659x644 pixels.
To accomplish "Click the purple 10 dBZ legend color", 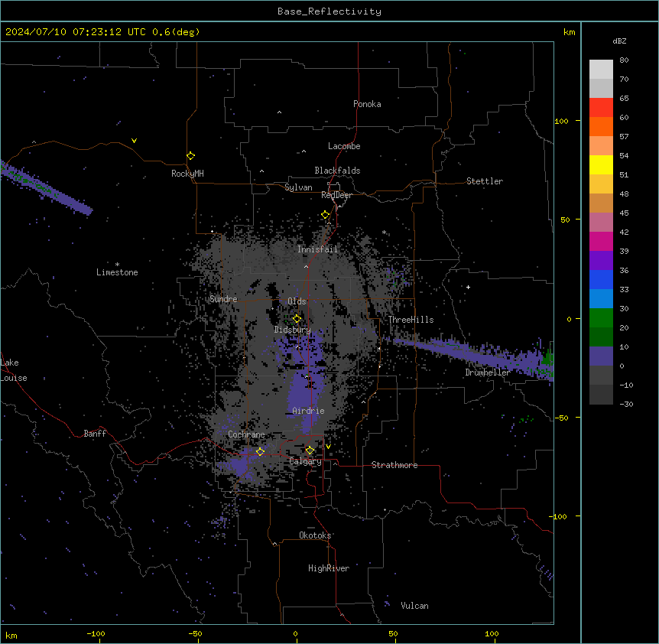I will coord(601,356).
